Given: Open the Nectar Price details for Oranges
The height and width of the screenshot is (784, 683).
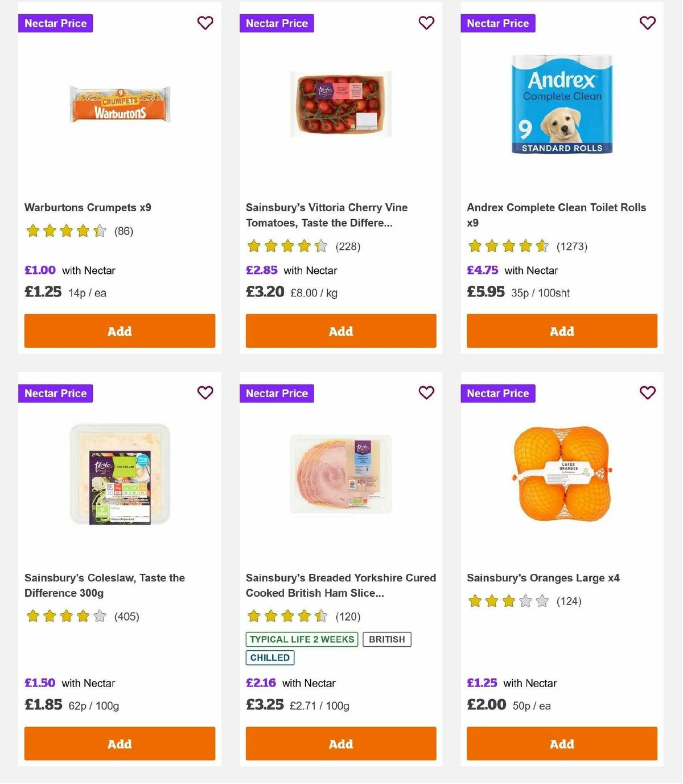Looking at the screenshot, I should (x=497, y=393).
